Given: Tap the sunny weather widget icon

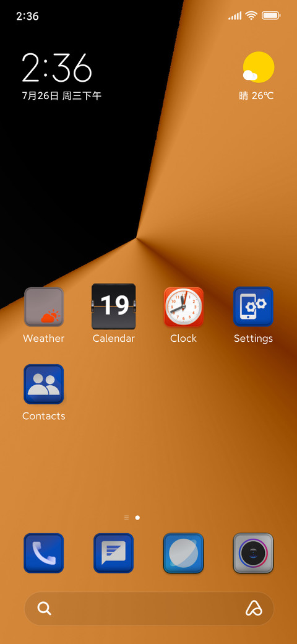Looking at the screenshot, I should (258, 67).
